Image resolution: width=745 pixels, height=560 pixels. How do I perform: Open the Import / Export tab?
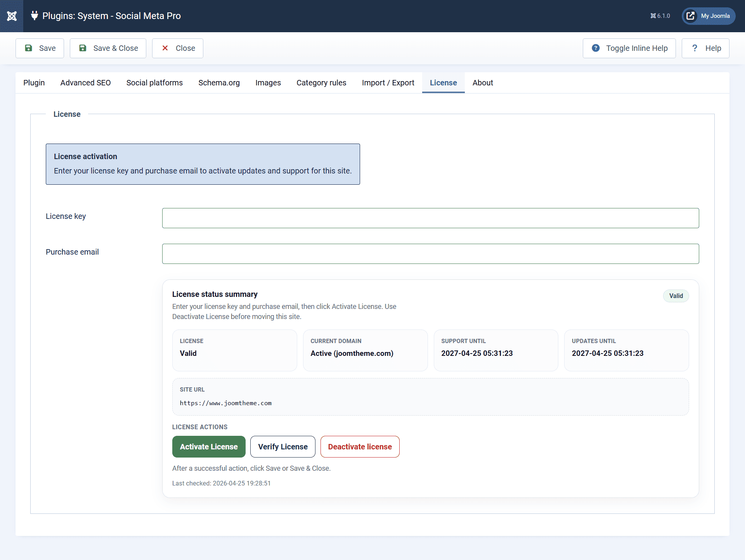[388, 83]
